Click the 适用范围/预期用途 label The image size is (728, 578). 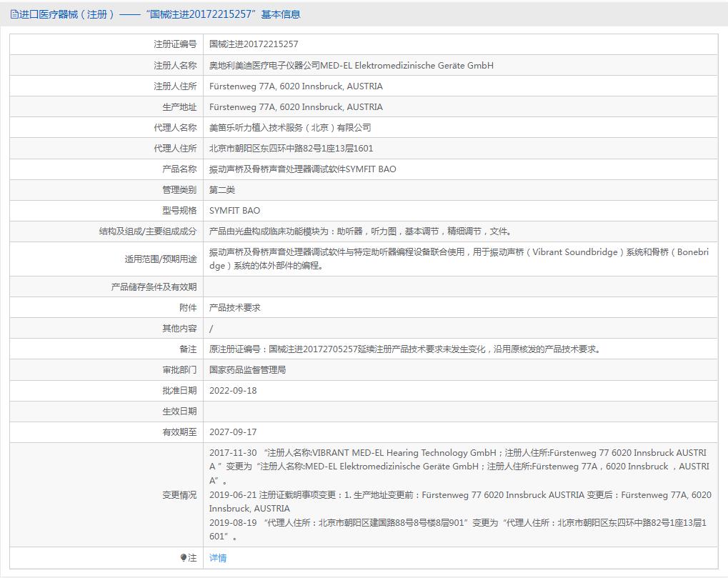160,259
